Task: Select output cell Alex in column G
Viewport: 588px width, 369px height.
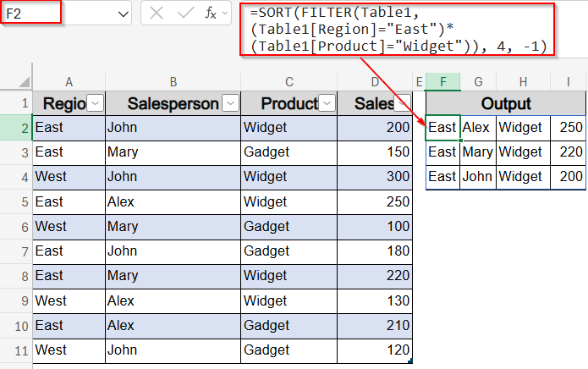Action: coord(478,128)
